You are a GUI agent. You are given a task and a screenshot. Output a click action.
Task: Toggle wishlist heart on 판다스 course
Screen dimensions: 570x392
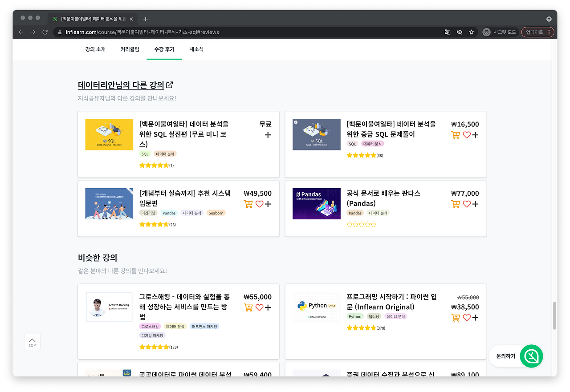click(466, 204)
